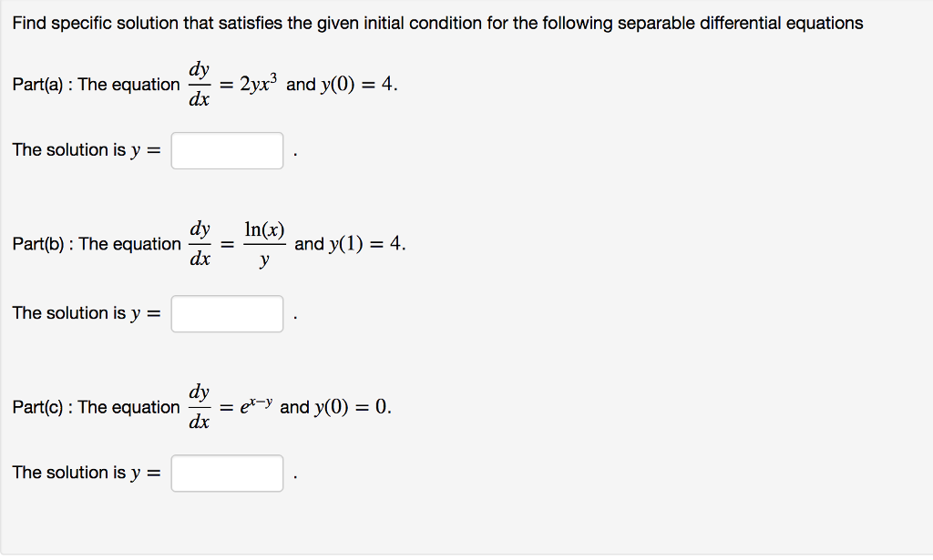Click 'The solution is y =' under Part(c)
This screenshot has height=560, width=933.
87,472
